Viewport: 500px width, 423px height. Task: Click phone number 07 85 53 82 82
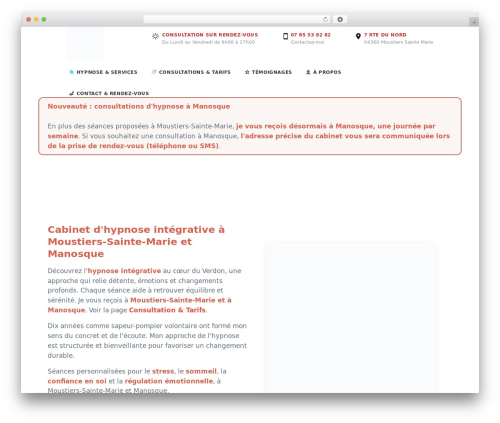[310, 35]
